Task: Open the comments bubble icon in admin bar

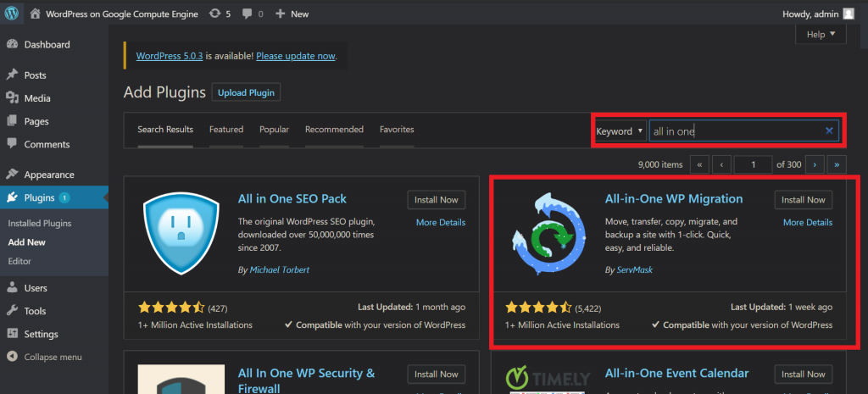Action: click(248, 14)
